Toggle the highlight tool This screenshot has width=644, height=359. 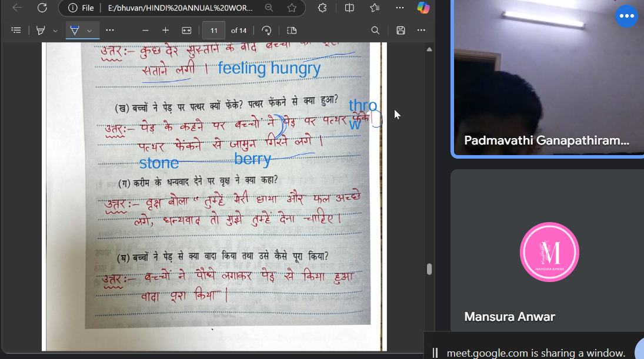tap(41, 30)
